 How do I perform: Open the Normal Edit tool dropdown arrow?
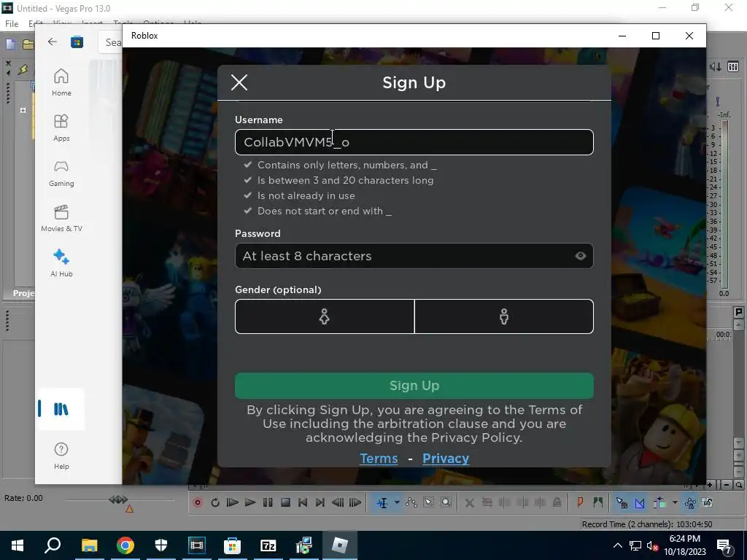(396, 502)
